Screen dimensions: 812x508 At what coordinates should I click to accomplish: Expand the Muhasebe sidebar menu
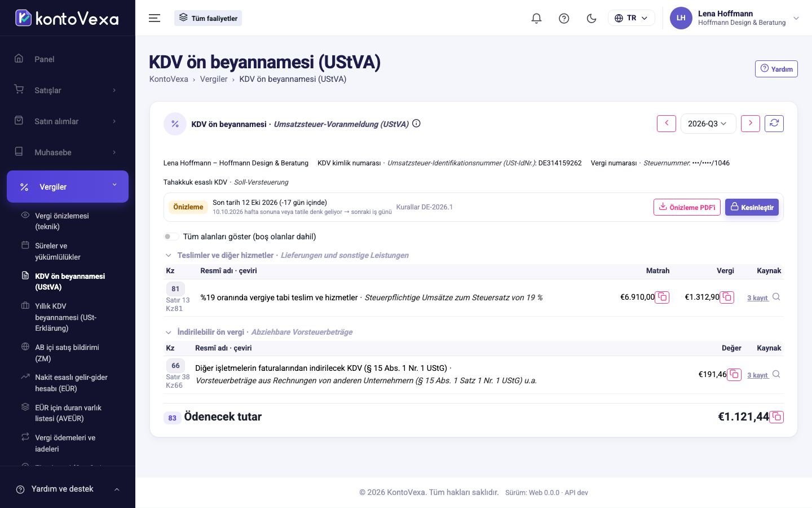[x=68, y=152]
